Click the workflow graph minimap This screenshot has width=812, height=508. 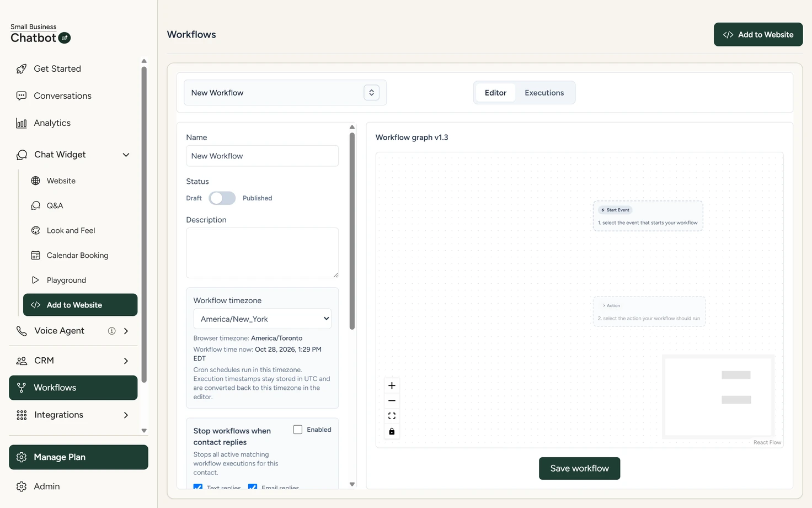click(718, 396)
